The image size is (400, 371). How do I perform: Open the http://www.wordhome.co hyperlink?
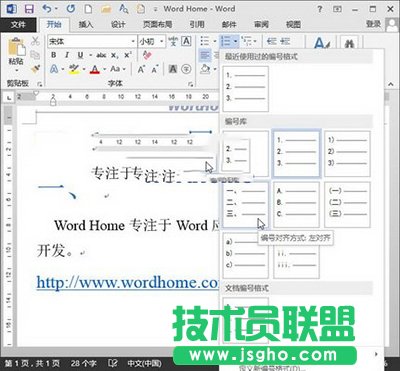(x=127, y=283)
